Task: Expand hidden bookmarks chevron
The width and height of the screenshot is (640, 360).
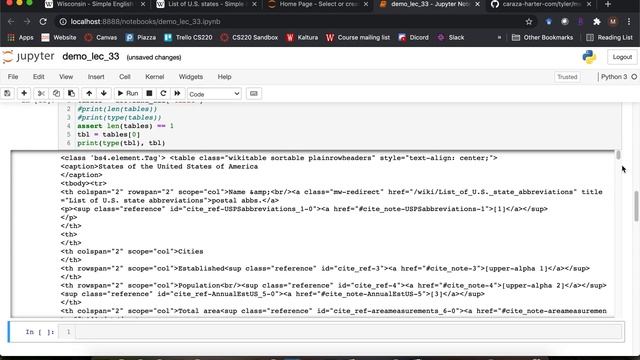Action: 499,38
